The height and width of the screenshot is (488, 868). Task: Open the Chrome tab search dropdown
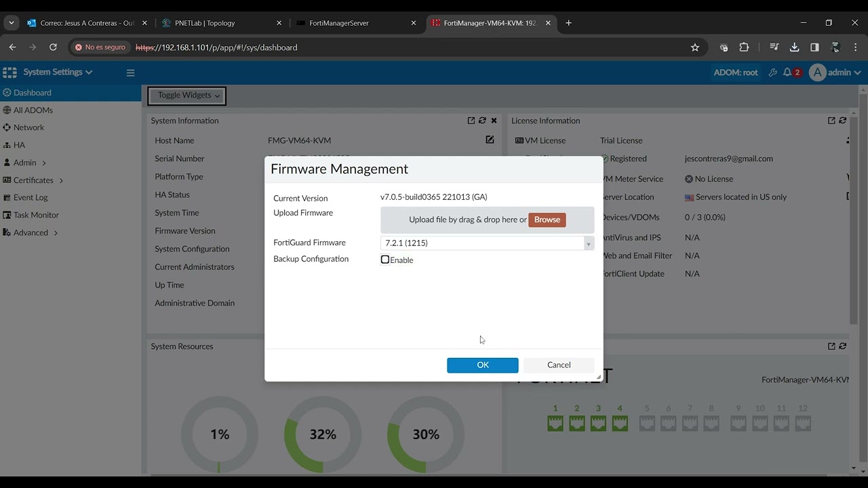click(x=11, y=23)
